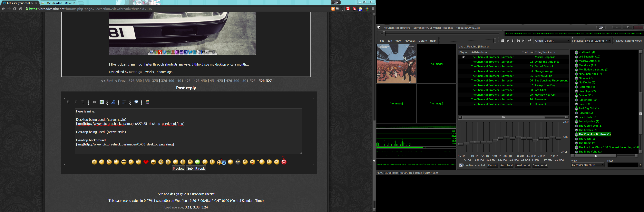Click the red stop-hand extension icon
The image size is (644, 212).
[354, 9]
